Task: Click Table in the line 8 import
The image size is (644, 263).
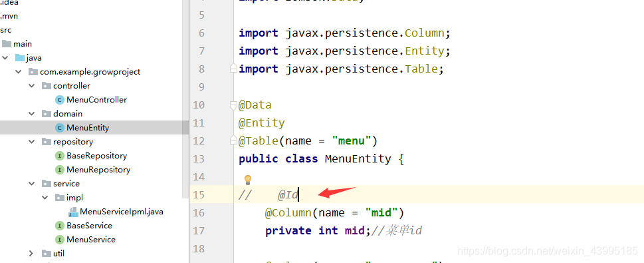Action: point(421,69)
